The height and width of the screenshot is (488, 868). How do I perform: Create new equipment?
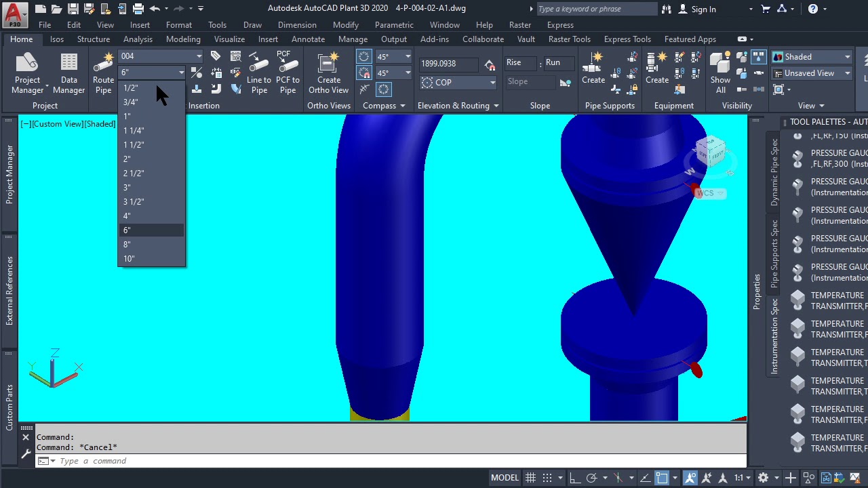[657, 68]
